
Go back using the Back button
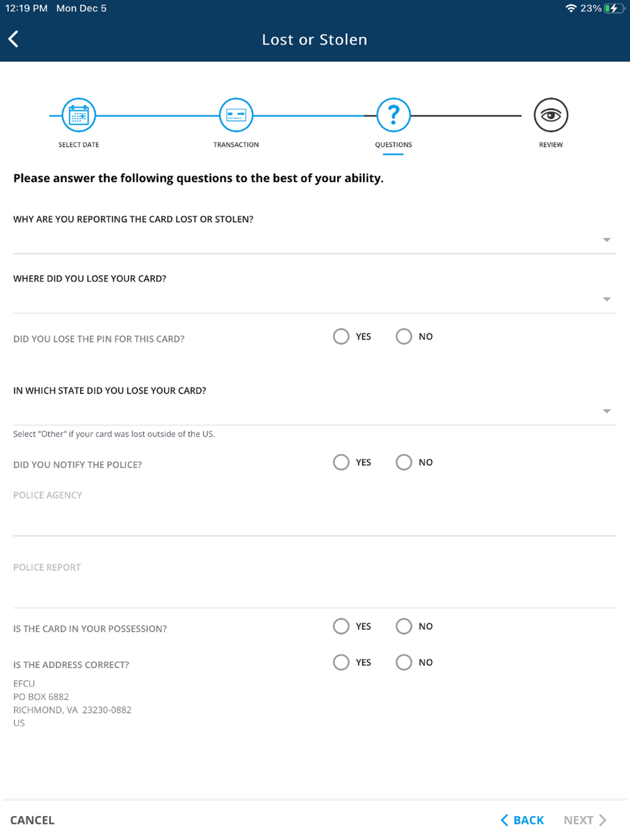[x=522, y=820]
